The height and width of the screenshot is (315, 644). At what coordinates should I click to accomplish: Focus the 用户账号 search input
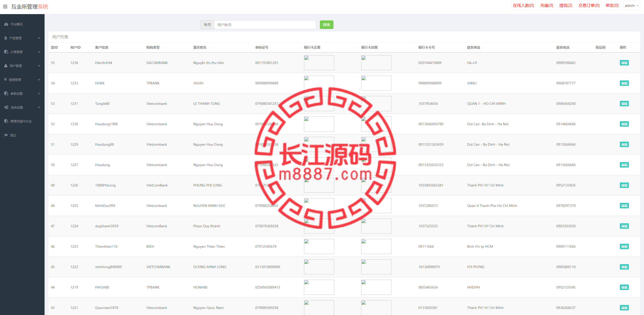coord(265,25)
